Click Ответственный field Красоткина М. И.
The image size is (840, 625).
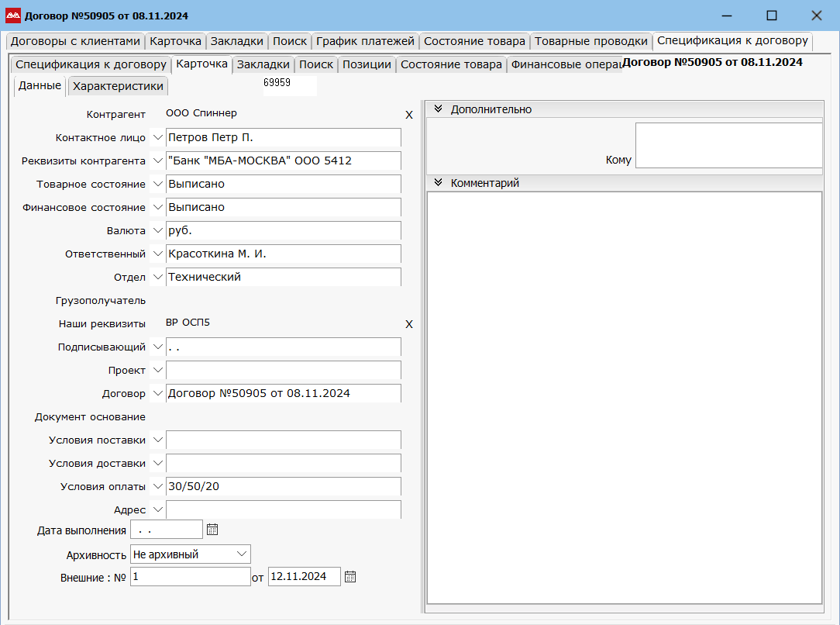tap(284, 254)
